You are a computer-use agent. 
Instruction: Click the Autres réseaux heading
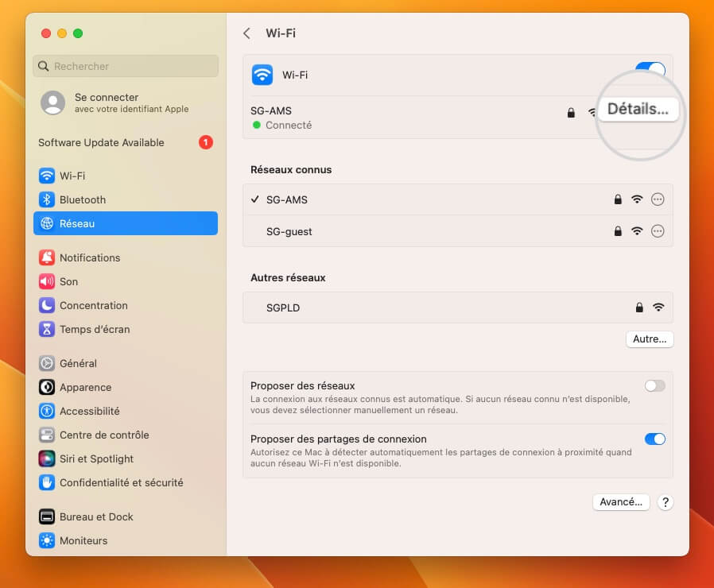[288, 277]
